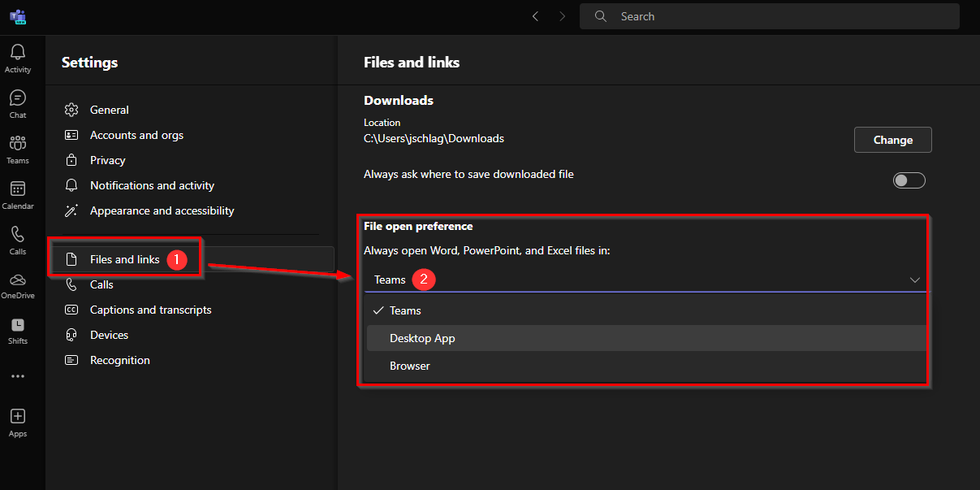Click the Location label above the path

click(x=382, y=123)
